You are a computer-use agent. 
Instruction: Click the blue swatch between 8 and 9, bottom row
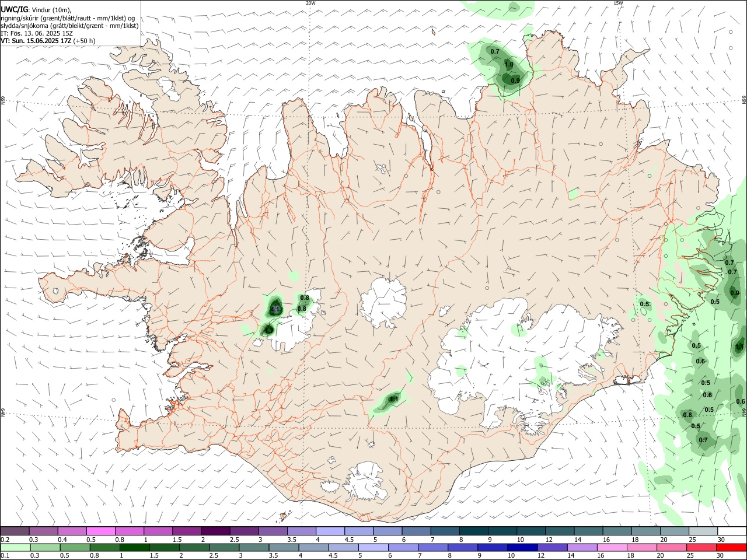pyautogui.click(x=463, y=547)
